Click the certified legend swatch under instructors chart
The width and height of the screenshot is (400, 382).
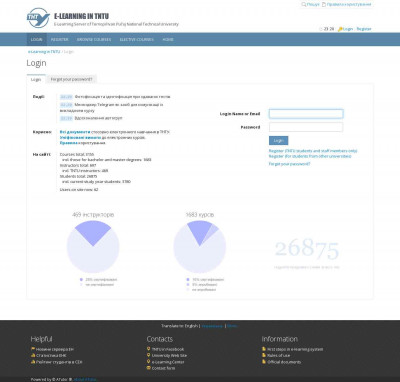click(x=81, y=280)
